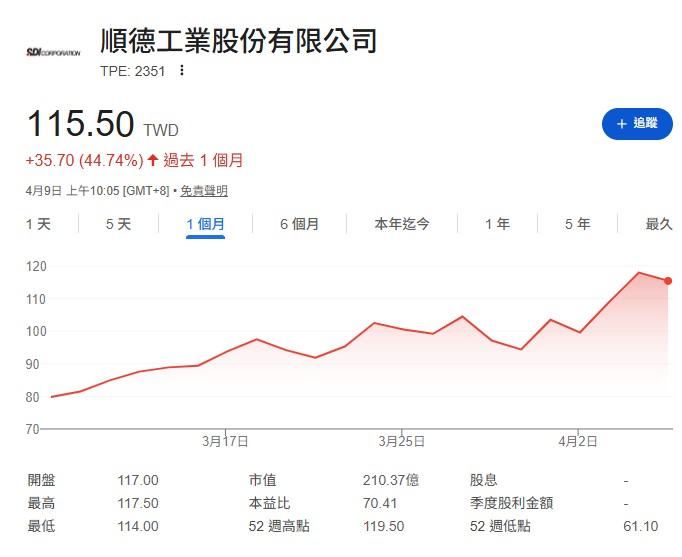Click the 最高 value 117.50
Viewport: 682px width, 557px height.
138,503
